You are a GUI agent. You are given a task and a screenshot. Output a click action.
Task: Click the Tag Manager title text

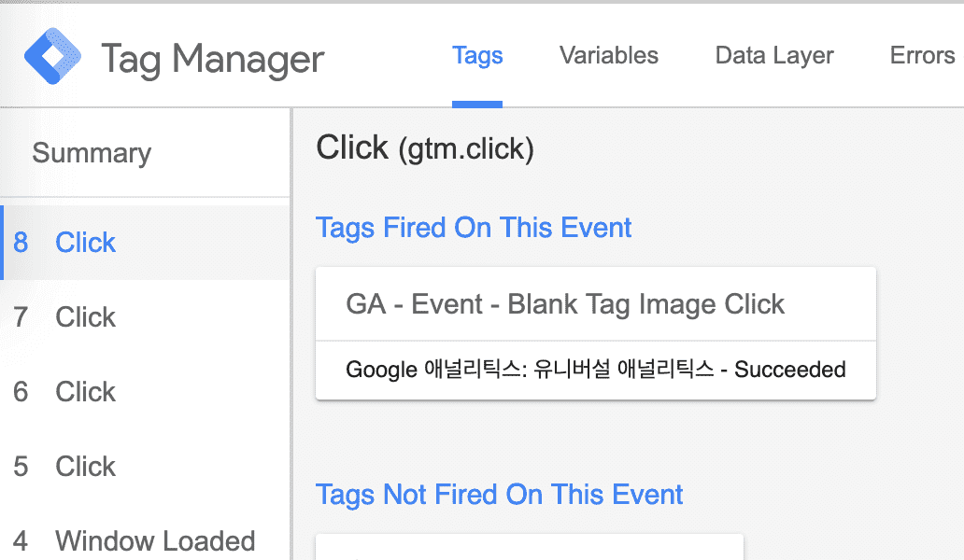[x=212, y=60]
